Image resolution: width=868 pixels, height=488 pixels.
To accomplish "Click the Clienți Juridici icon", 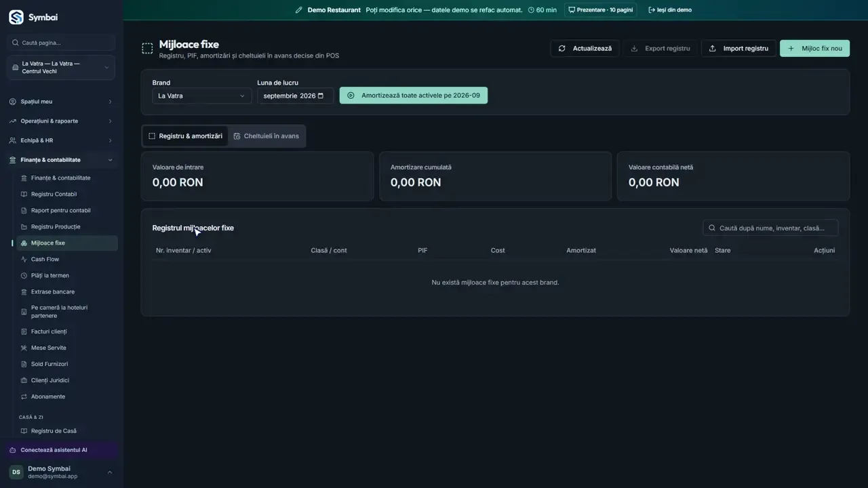I will (24, 380).
